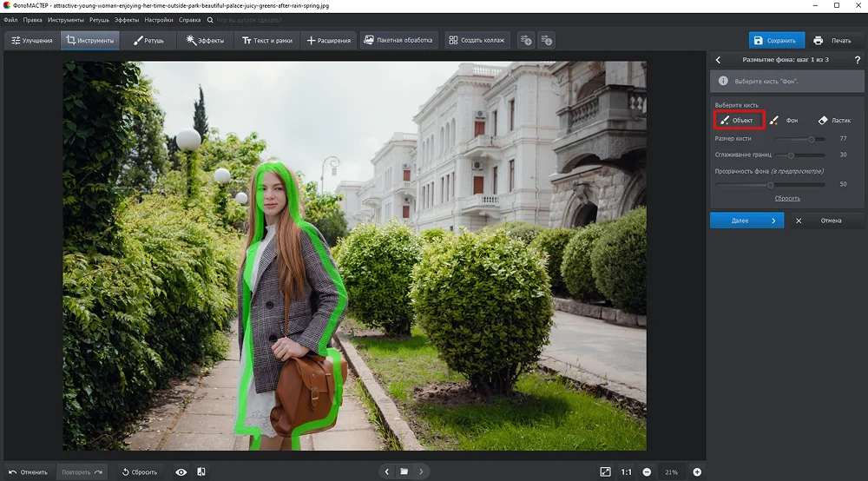The width and height of the screenshot is (868, 481).
Task: Click the brush size value 77
Action: point(843,138)
